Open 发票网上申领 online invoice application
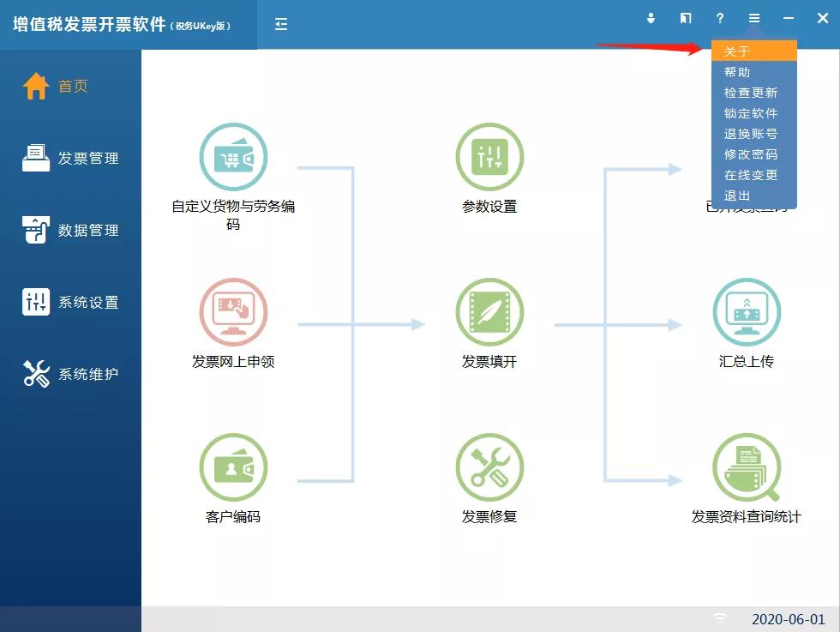 click(x=233, y=312)
